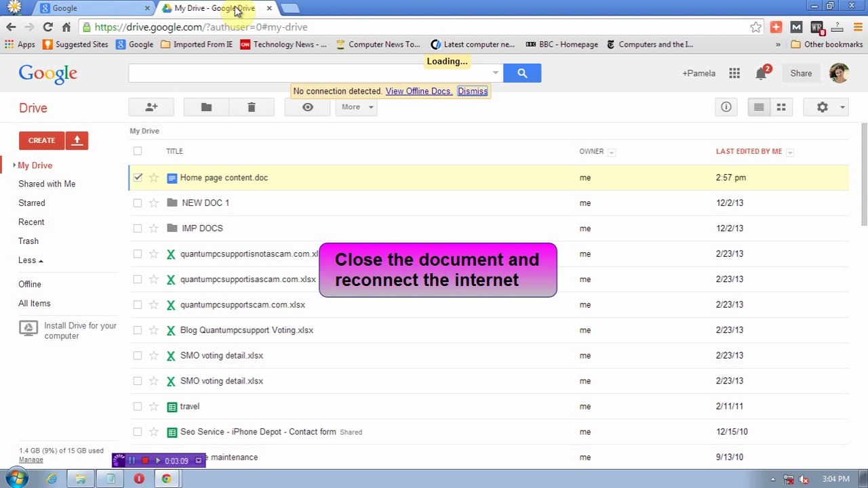This screenshot has height=488, width=868.
Task: Show more bookmarks with the chevron
Action: tap(778, 45)
